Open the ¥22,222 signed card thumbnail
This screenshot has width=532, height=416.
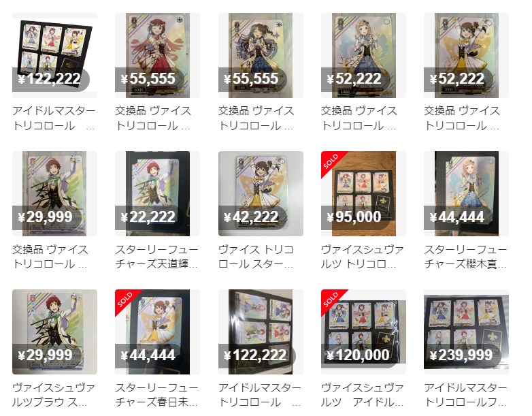[157, 193]
